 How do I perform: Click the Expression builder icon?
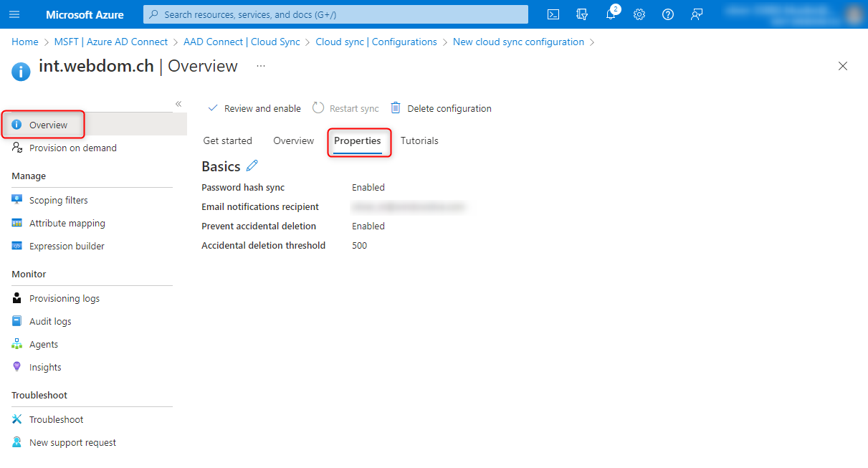pos(17,246)
